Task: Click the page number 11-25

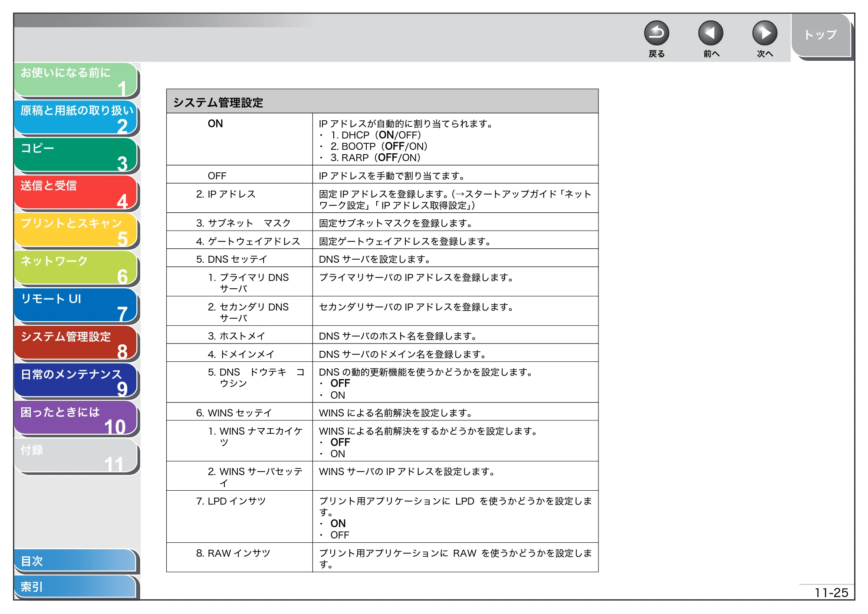Action: pyautogui.click(x=831, y=592)
